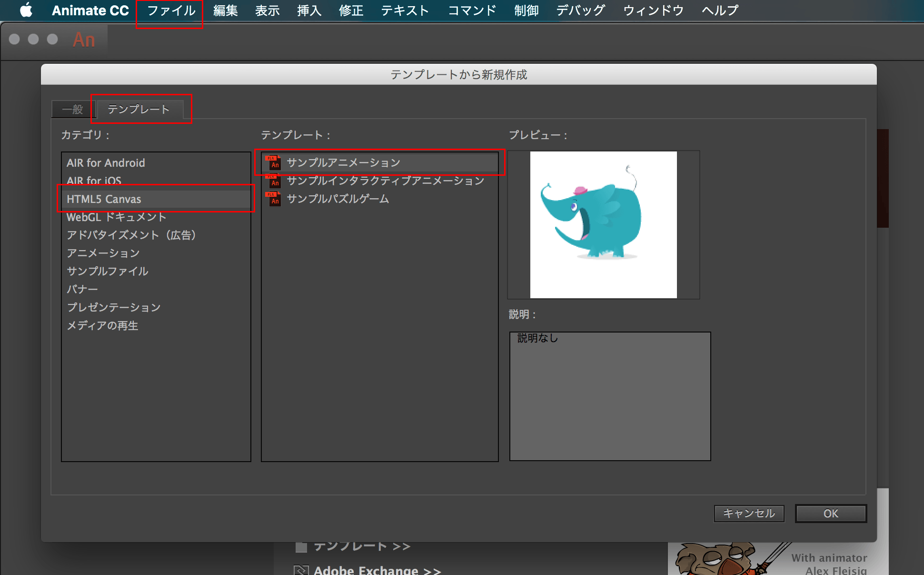Screen dimensions: 924x575
Task: Click the elephant preview thumbnail
Action: pos(603,225)
